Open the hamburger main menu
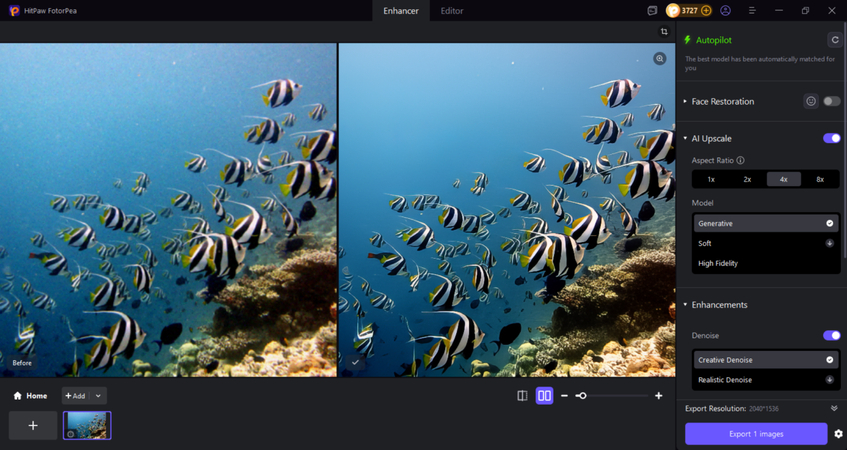847x450 pixels. coord(752,10)
